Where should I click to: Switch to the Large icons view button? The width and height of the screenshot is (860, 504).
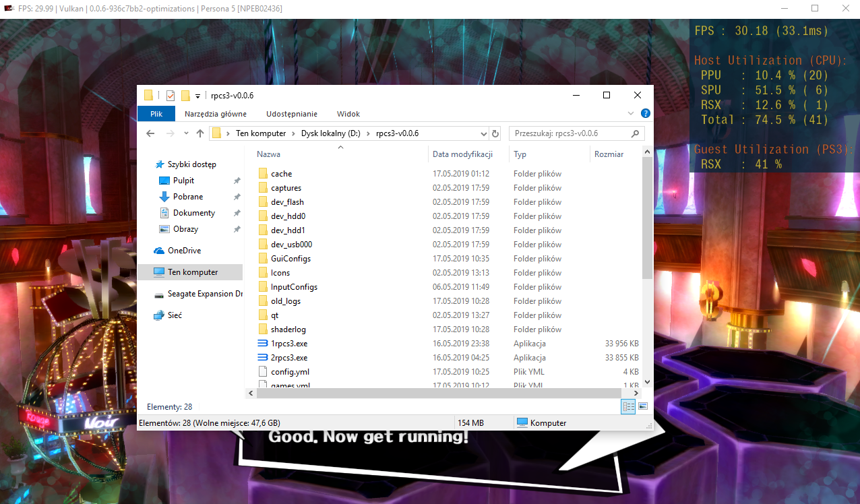click(x=642, y=406)
